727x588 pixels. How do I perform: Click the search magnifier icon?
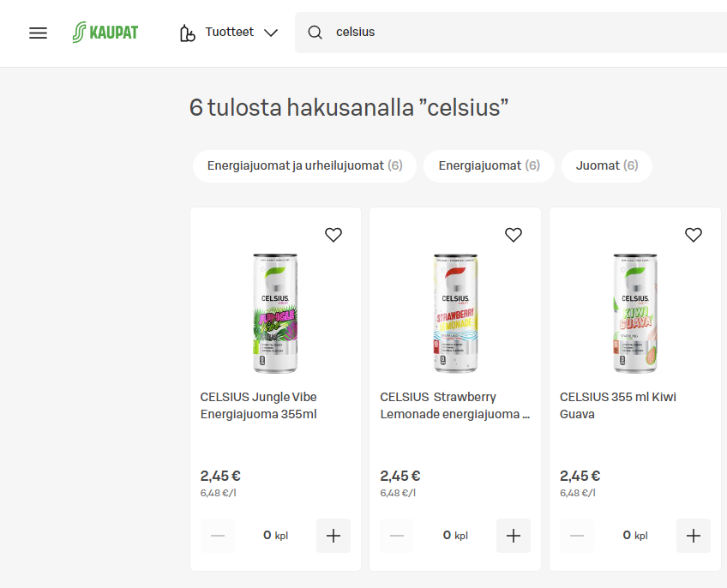click(x=315, y=33)
